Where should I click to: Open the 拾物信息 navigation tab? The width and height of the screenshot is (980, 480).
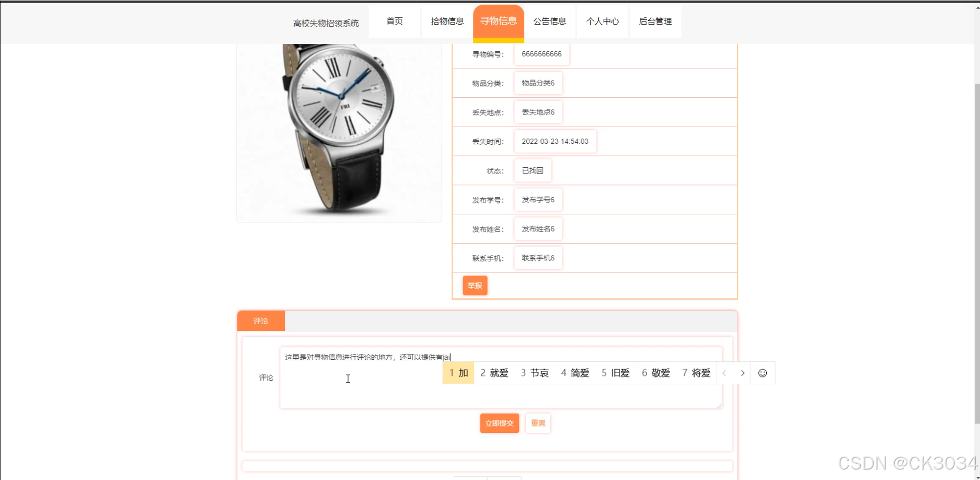447,21
